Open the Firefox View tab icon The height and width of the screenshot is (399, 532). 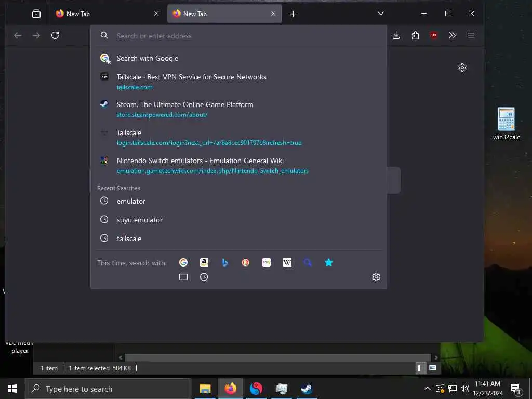36,14
